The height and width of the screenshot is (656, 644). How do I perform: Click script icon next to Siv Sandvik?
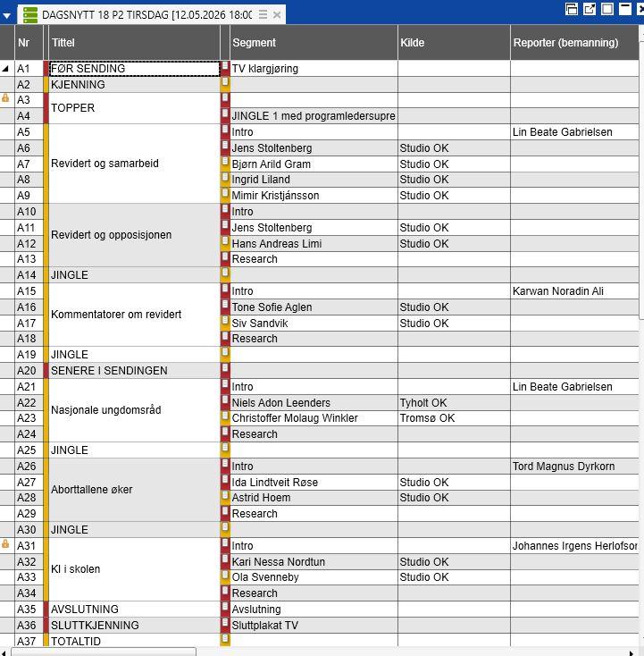[x=225, y=321]
